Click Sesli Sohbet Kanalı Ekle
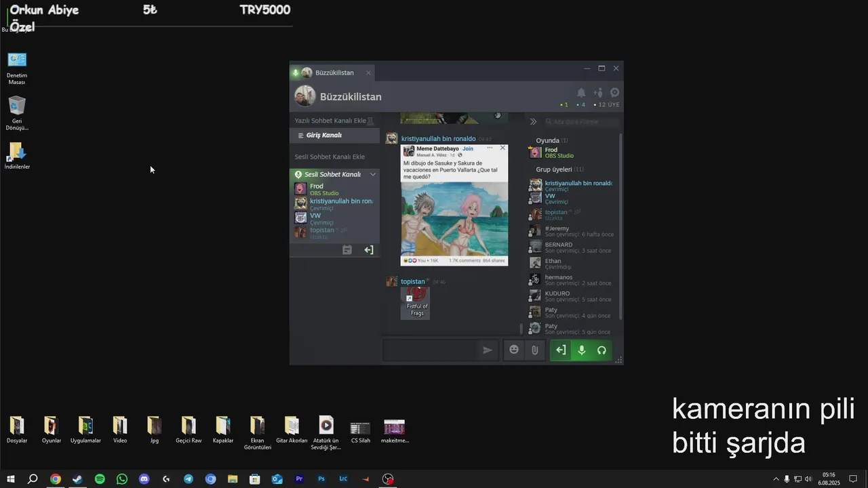Viewport: 868px width, 488px height. pyautogui.click(x=330, y=157)
